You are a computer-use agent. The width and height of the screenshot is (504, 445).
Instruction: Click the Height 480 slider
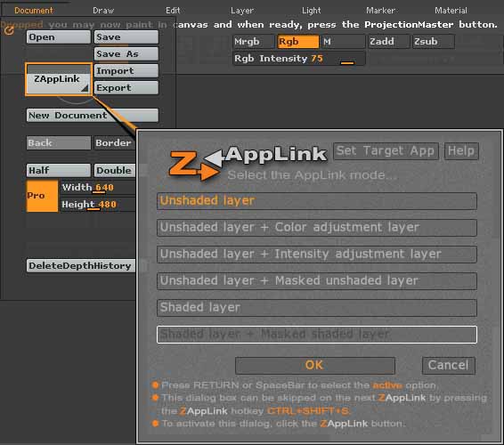click(98, 205)
